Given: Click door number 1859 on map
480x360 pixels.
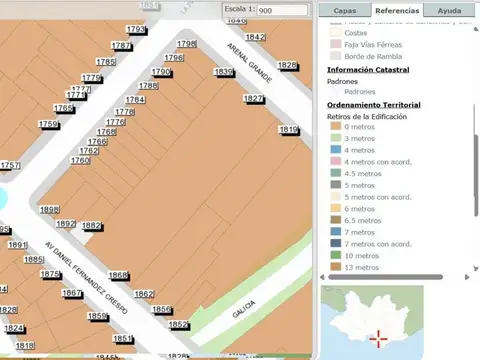Looking at the screenshot, I should pyautogui.click(x=98, y=316).
